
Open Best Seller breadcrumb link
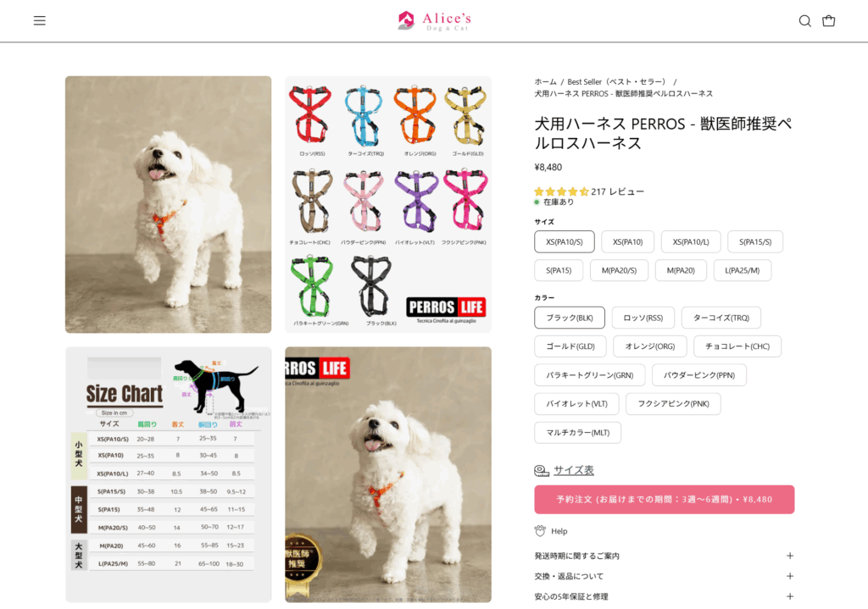(x=617, y=82)
